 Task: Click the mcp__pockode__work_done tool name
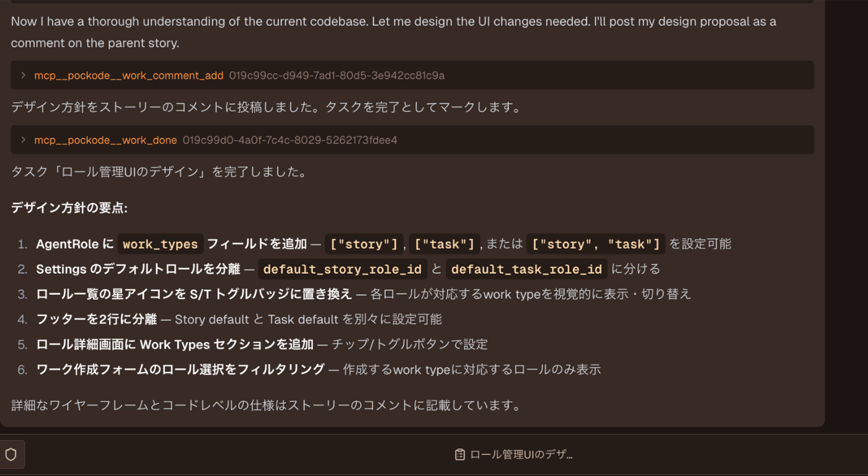tap(105, 140)
